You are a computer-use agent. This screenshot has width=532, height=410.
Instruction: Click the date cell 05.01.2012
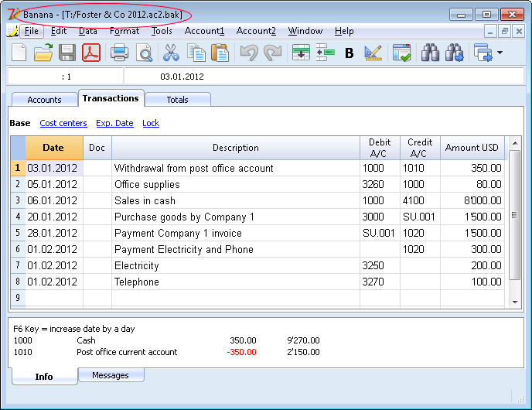click(x=54, y=184)
